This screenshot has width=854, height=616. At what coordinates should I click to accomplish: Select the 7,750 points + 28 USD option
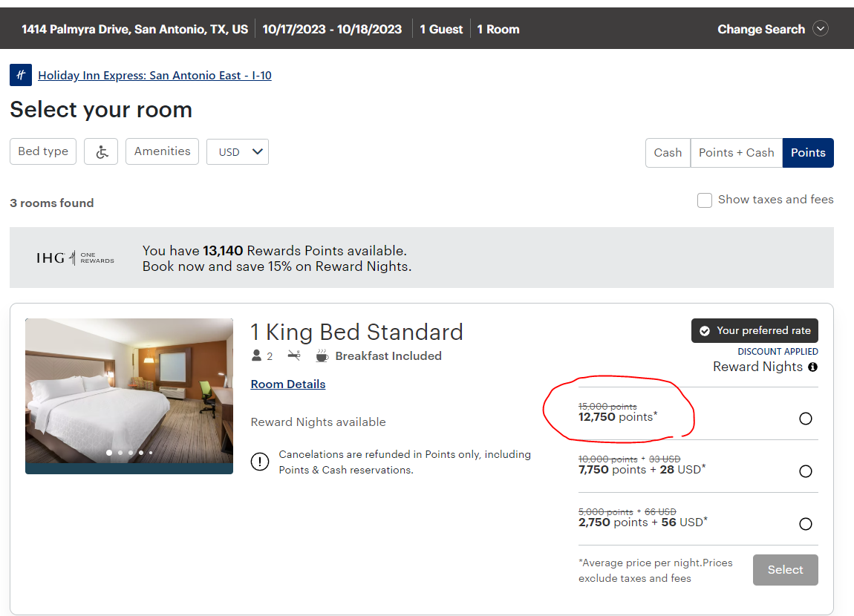click(x=806, y=471)
